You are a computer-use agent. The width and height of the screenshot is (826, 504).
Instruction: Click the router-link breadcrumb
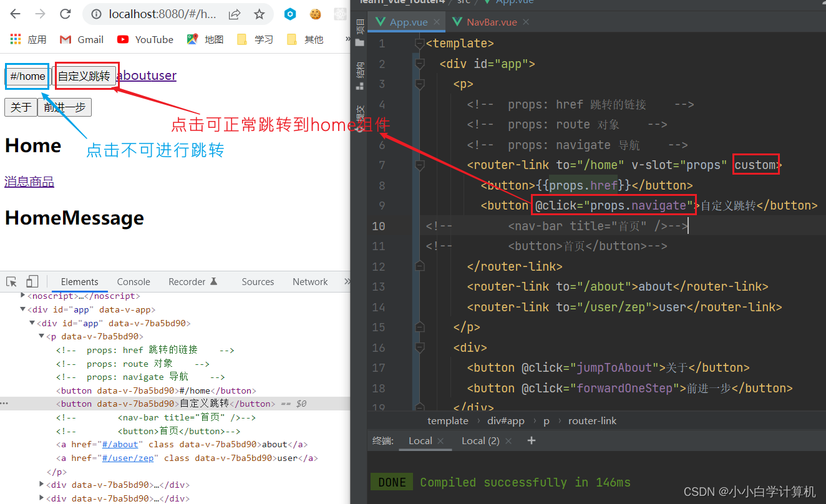592,421
